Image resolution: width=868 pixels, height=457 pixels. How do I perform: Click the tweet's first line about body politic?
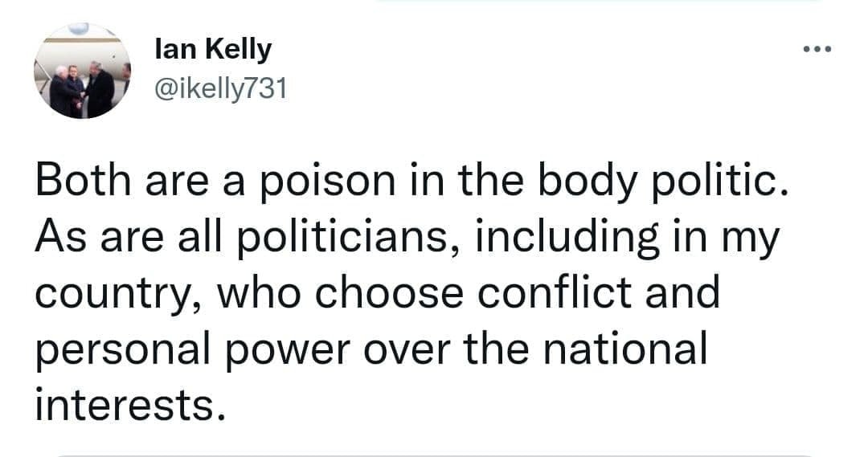click(411, 182)
